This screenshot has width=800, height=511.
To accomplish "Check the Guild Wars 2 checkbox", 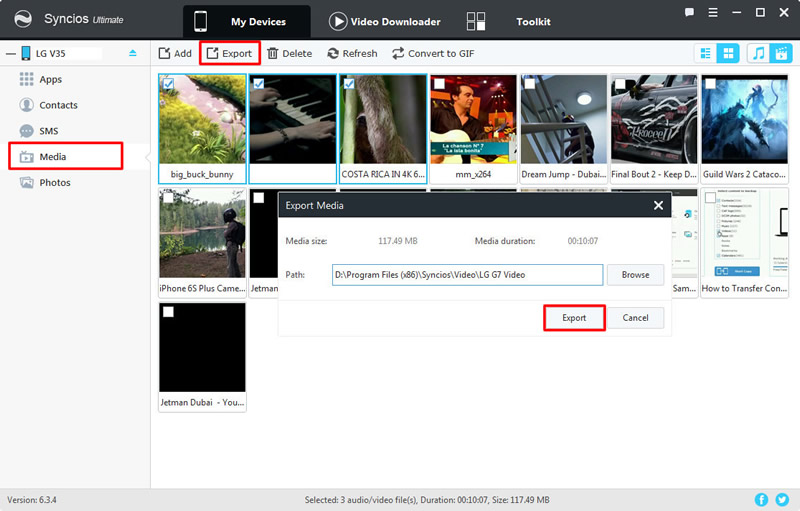I will coord(710,84).
